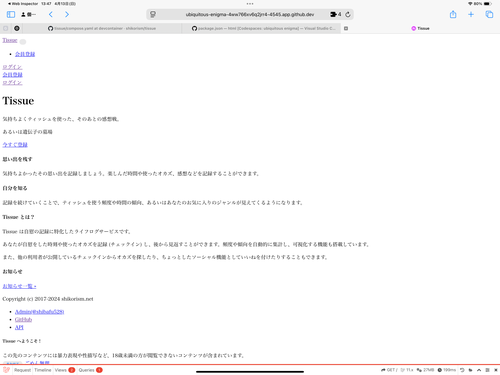Open the Views debug bar tab

65,370
